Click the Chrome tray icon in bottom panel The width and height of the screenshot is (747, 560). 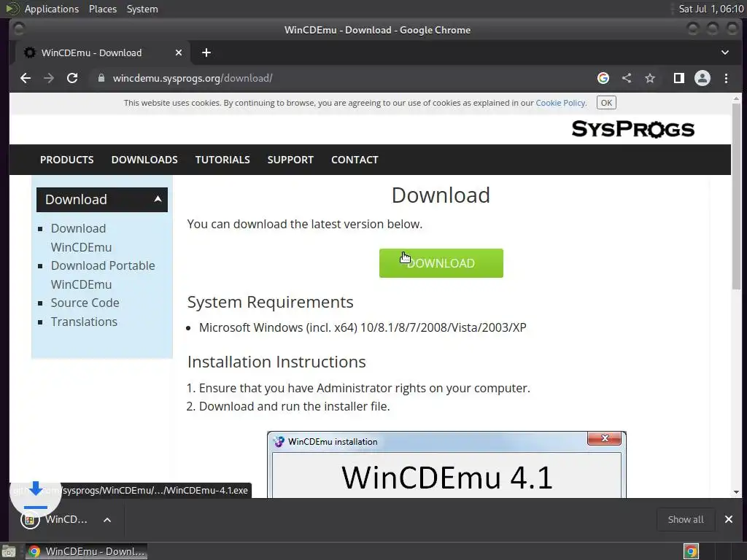[691, 551]
